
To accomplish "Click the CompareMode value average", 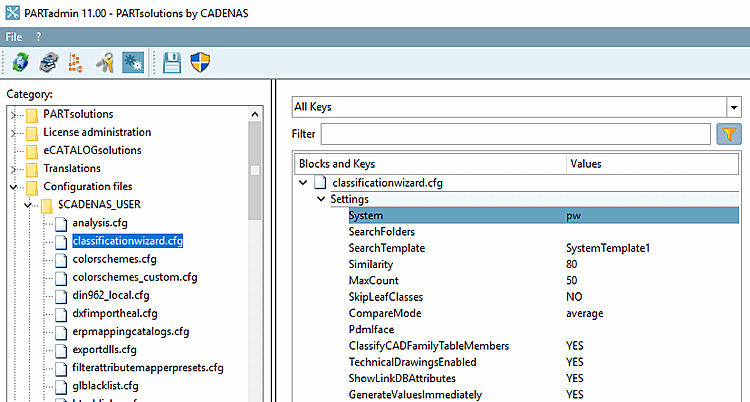I will [585, 313].
